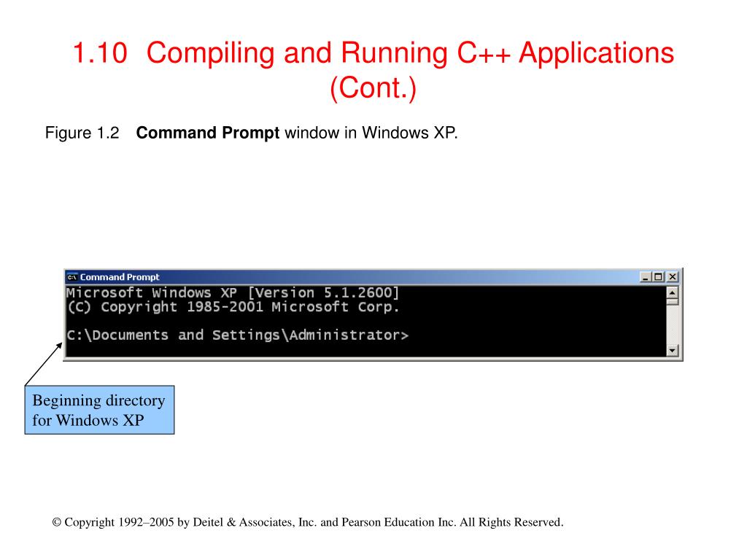Close the Command Prompt window
The height and width of the screenshot is (560, 747).
tap(672, 276)
